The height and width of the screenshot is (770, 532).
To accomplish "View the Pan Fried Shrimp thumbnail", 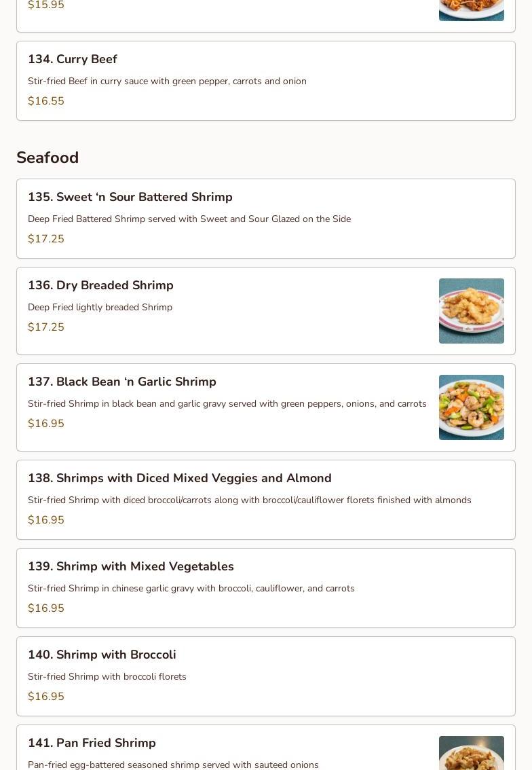I will click(471, 753).
